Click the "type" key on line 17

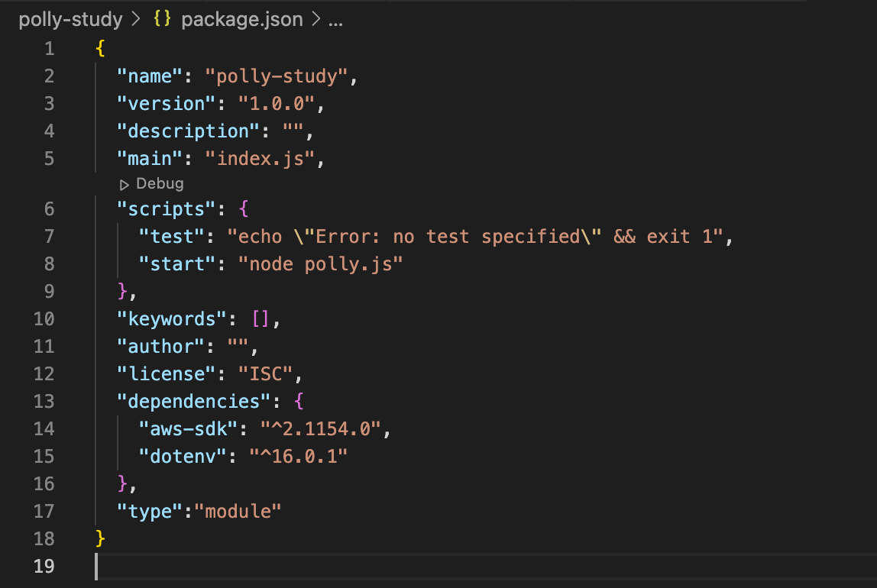[x=149, y=512]
